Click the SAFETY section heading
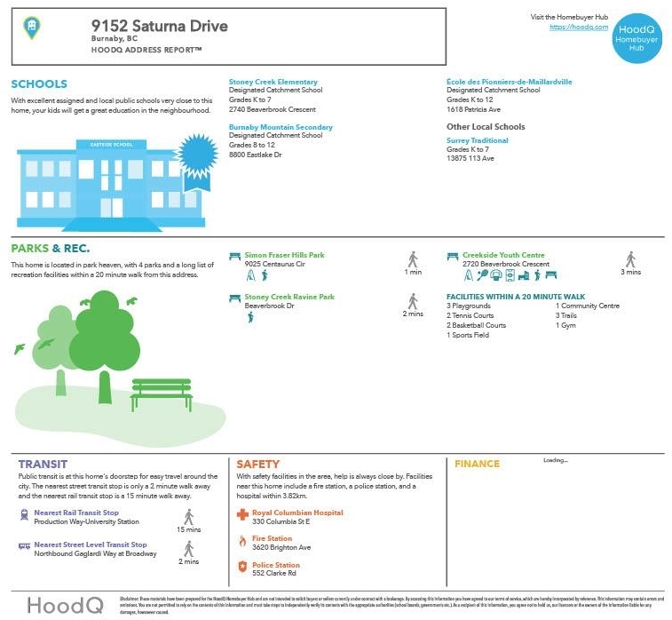Screen dimensions: 672x620 257,464
